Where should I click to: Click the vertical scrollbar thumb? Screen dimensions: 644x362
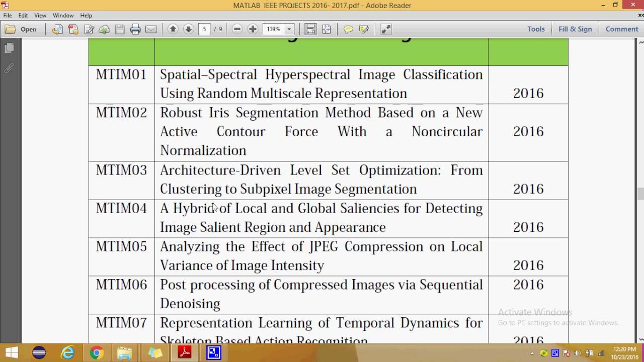coord(640,194)
